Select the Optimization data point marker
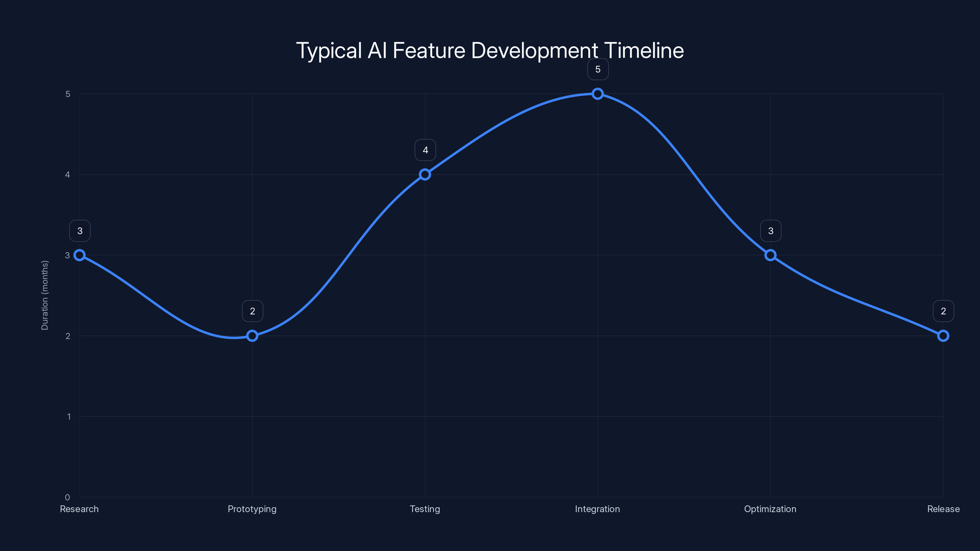Image resolution: width=980 pixels, height=551 pixels. [771, 255]
